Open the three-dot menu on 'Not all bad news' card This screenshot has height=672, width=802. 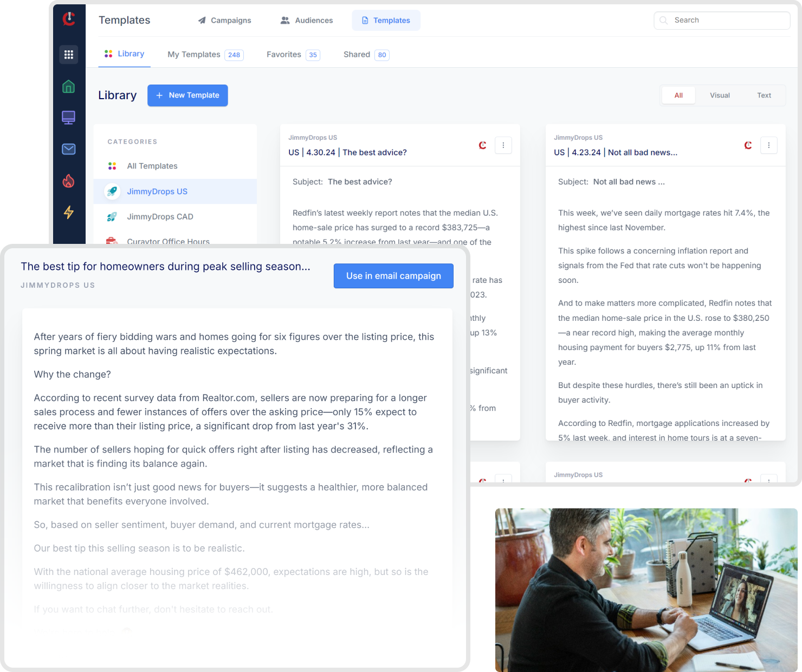pos(769,145)
